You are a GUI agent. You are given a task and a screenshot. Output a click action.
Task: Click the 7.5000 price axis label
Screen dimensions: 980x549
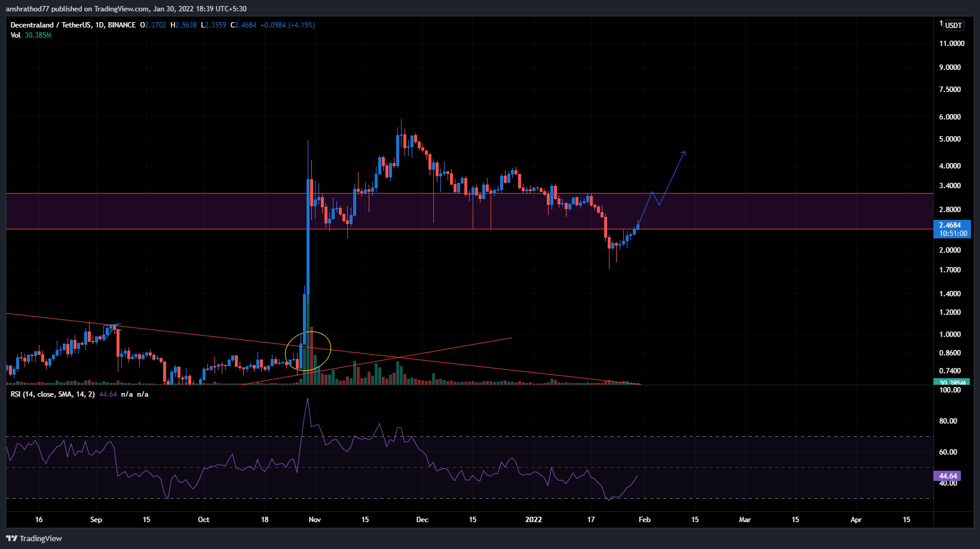[x=950, y=90]
